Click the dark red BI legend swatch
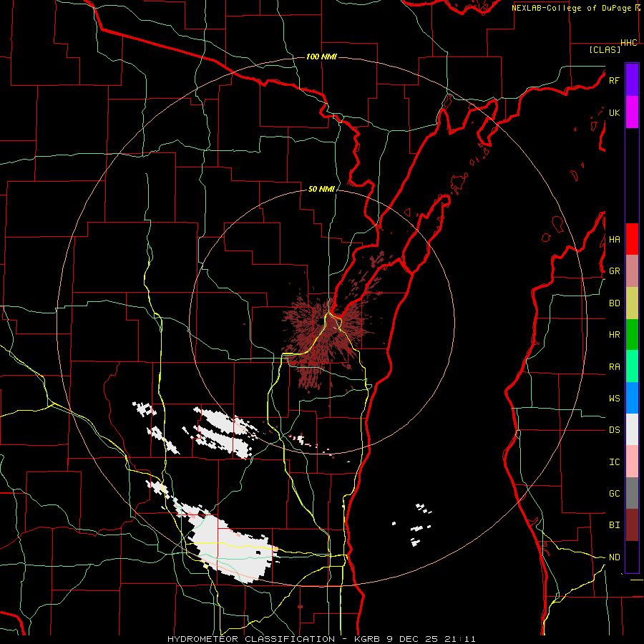The height and width of the screenshot is (644, 644). [x=632, y=525]
